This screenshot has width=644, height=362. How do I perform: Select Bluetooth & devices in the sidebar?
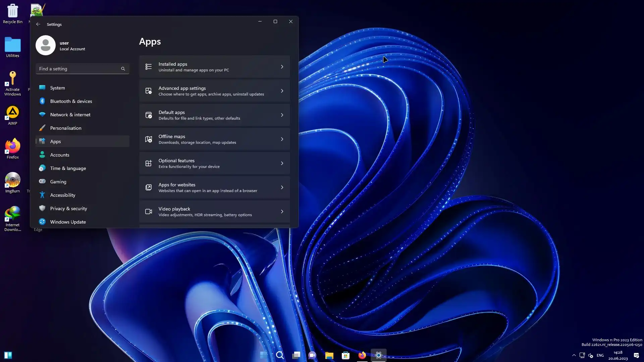pyautogui.click(x=71, y=101)
